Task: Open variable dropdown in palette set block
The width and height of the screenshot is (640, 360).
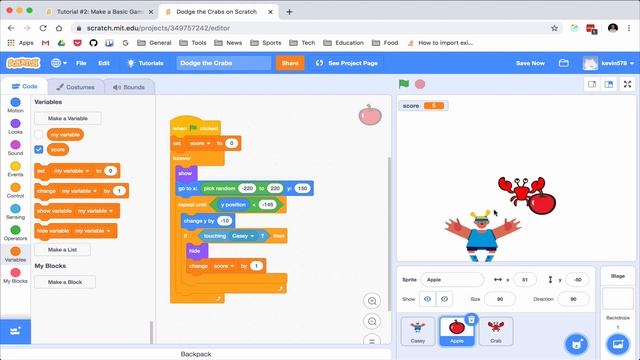Action: (x=71, y=171)
